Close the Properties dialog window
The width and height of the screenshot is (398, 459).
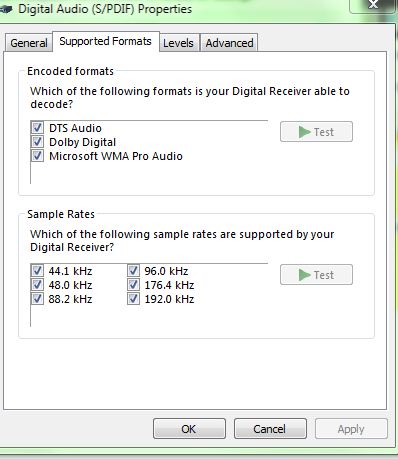tap(373, 5)
